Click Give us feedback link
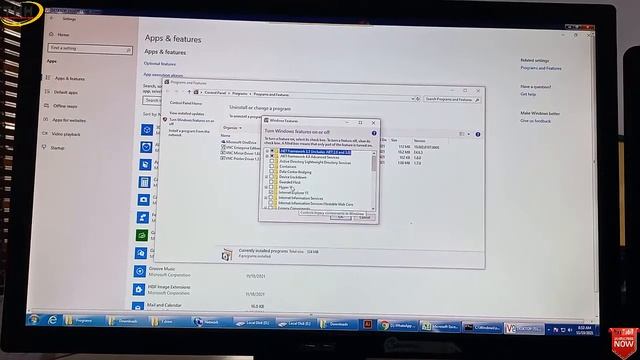640x360 pixels. coord(536,121)
